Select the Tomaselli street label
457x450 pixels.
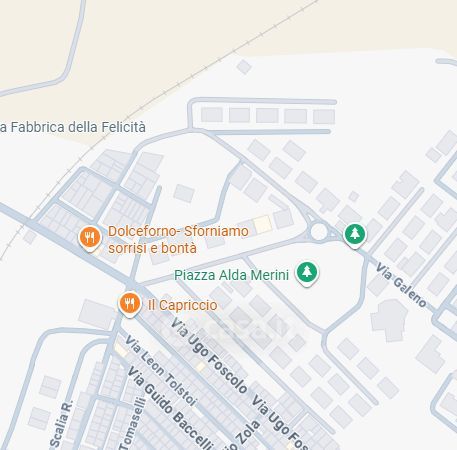point(132,423)
